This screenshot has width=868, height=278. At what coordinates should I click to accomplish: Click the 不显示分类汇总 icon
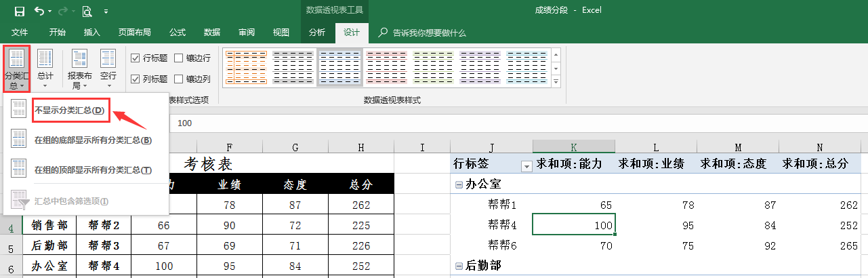[x=19, y=110]
